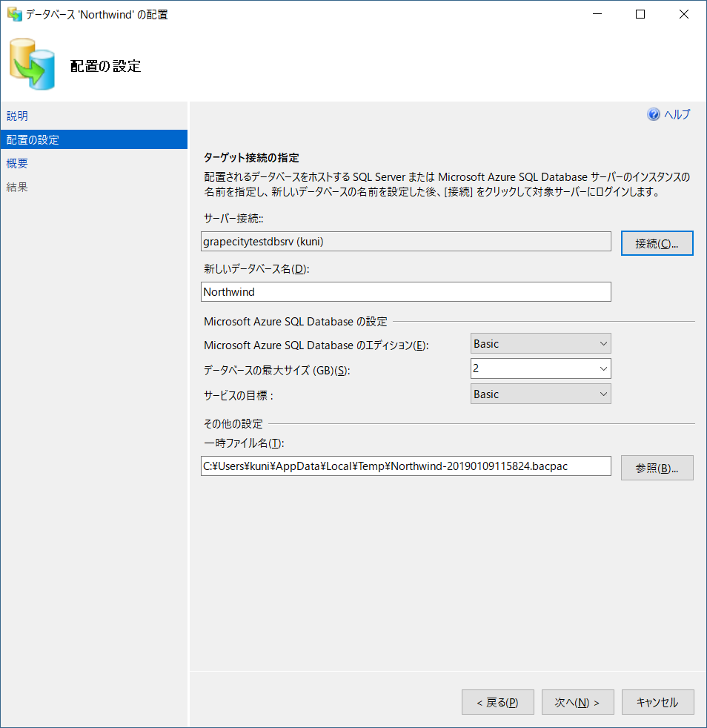The height and width of the screenshot is (728, 707).
Task: Click the ターゲット接続の指定 heading text
Action: coord(251,157)
